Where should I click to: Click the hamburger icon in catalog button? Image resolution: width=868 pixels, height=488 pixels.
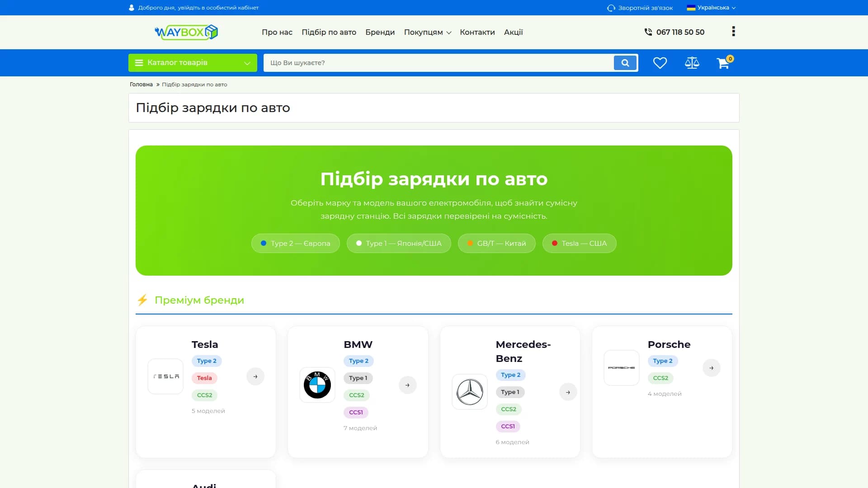139,63
